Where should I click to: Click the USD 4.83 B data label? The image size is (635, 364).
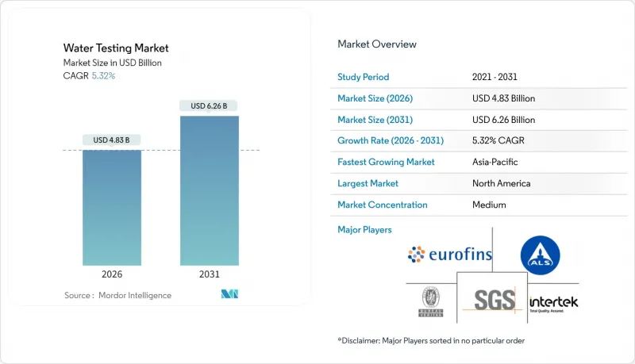[112, 140]
